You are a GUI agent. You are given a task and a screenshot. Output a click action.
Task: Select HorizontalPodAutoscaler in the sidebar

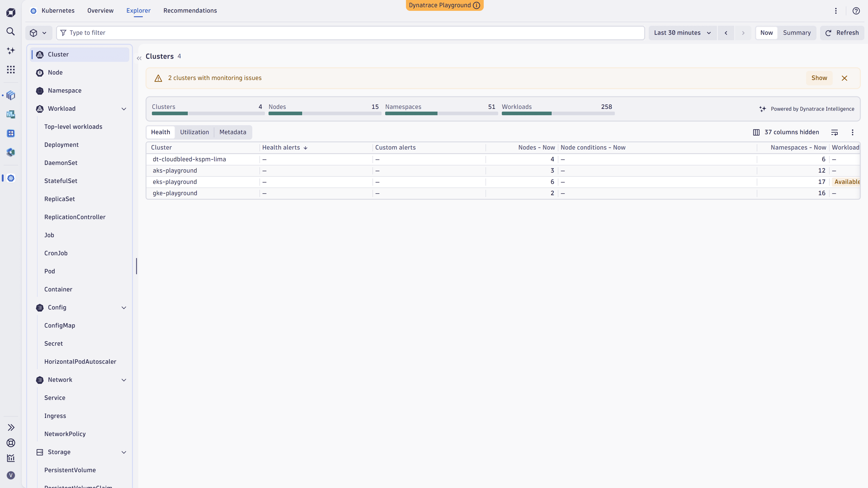click(x=80, y=362)
